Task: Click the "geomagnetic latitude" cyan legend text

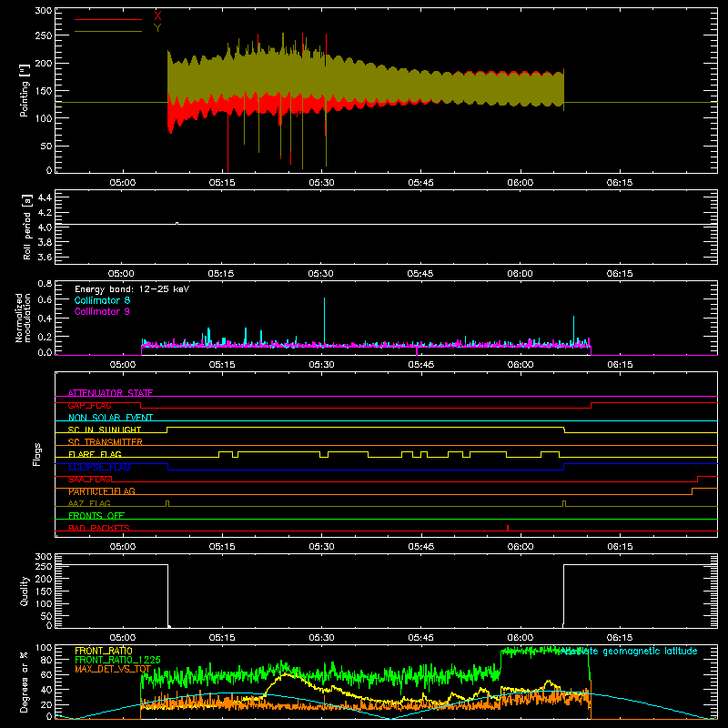Action: pyautogui.click(x=650, y=652)
